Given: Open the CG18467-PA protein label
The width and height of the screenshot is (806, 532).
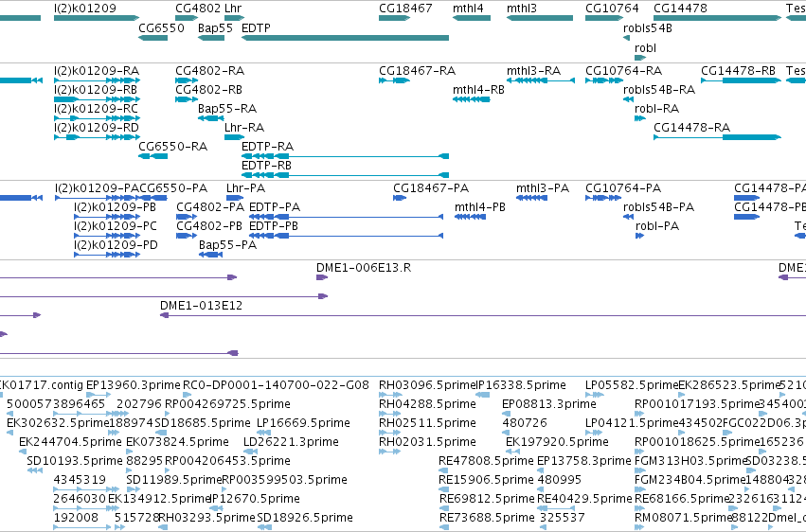Looking at the screenshot, I should coord(431,188).
